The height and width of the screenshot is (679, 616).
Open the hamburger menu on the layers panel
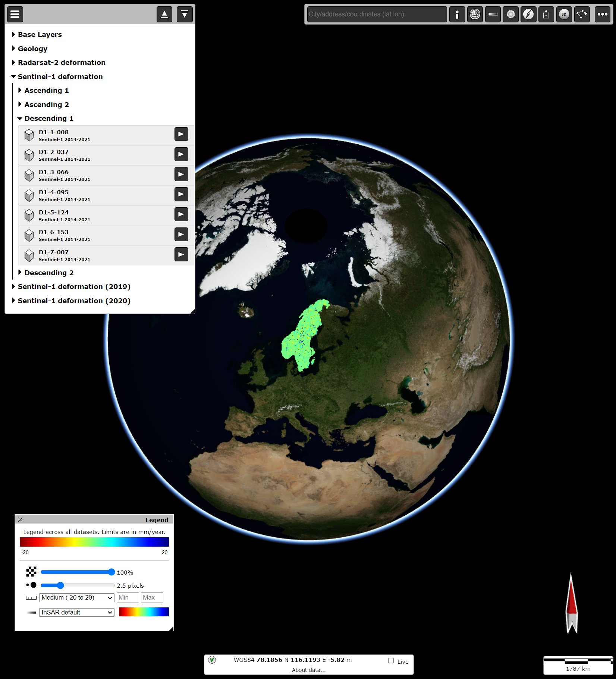[x=15, y=15]
